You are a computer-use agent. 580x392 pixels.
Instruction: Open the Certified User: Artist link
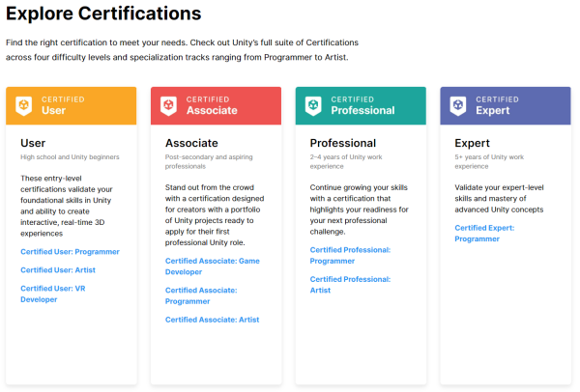click(58, 270)
